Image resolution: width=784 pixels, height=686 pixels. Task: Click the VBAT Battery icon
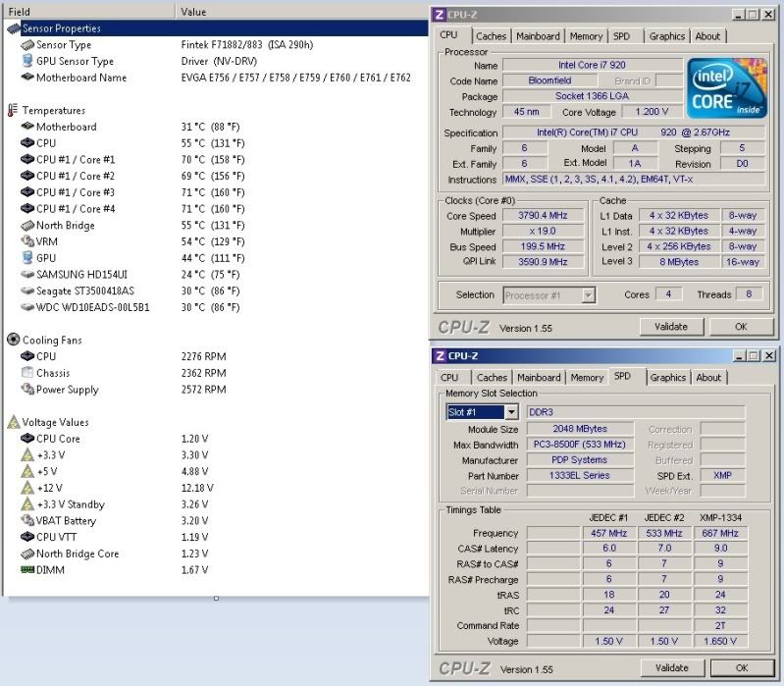click(27, 520)
